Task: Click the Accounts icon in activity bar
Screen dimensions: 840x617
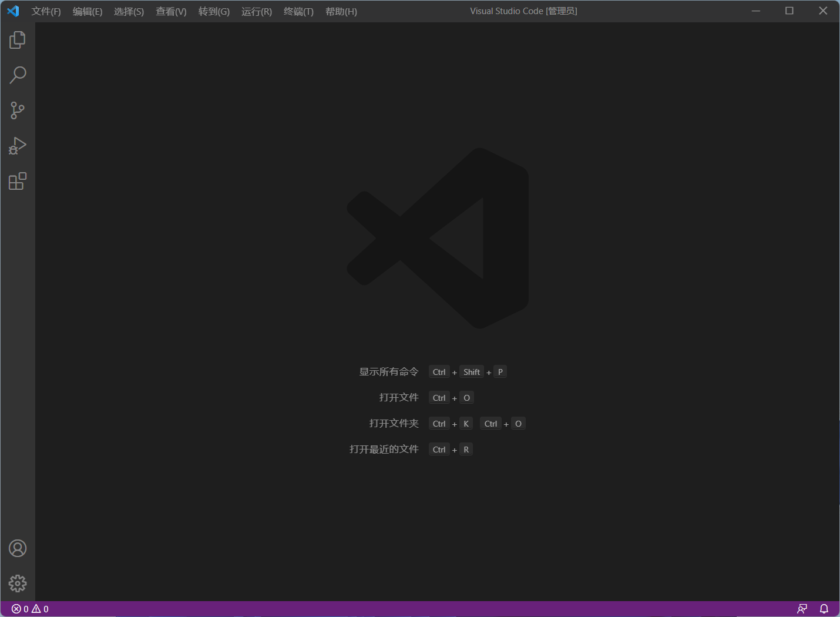Action: 18,548
